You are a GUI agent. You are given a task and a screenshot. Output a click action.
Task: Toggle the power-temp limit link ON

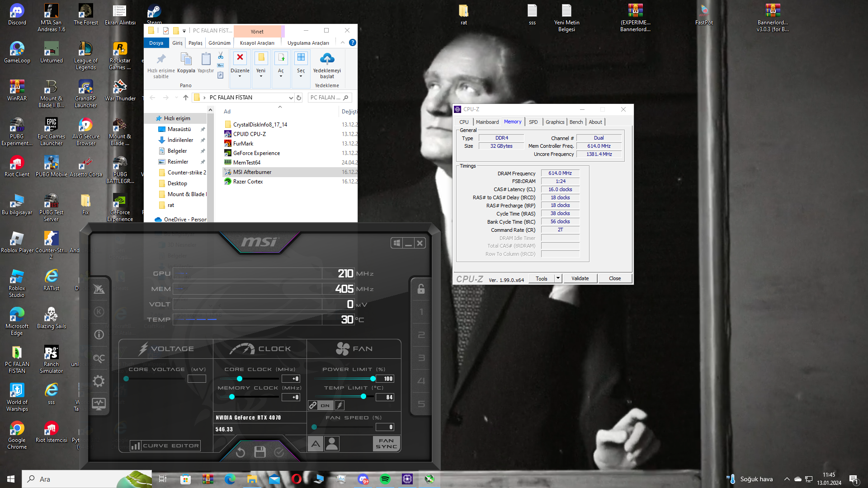coord(320,405)
